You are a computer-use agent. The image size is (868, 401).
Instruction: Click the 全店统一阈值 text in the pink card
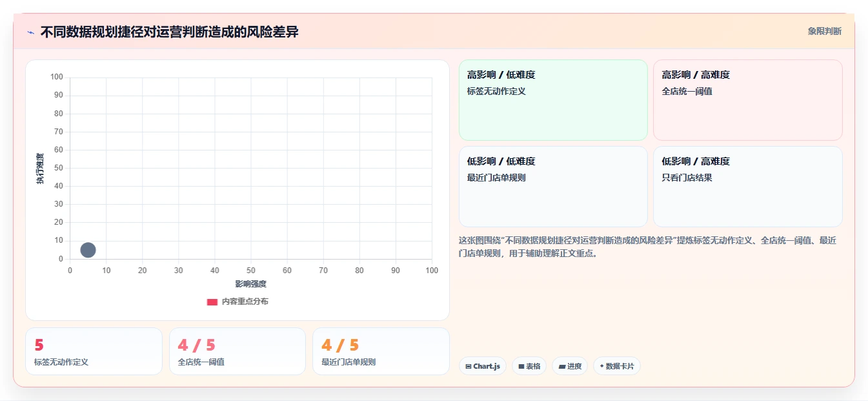(687, 91)
